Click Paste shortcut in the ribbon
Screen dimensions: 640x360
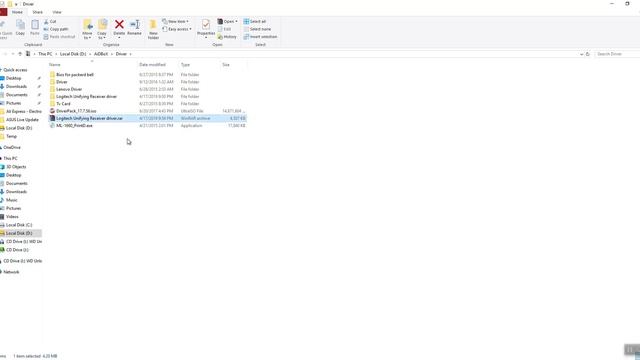tap(60, 37)
